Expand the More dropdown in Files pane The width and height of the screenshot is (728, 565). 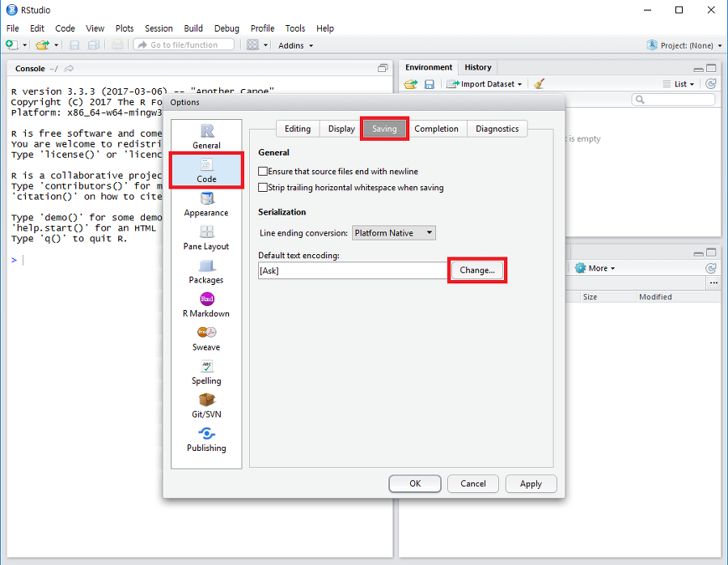click(x=595, y=268)
